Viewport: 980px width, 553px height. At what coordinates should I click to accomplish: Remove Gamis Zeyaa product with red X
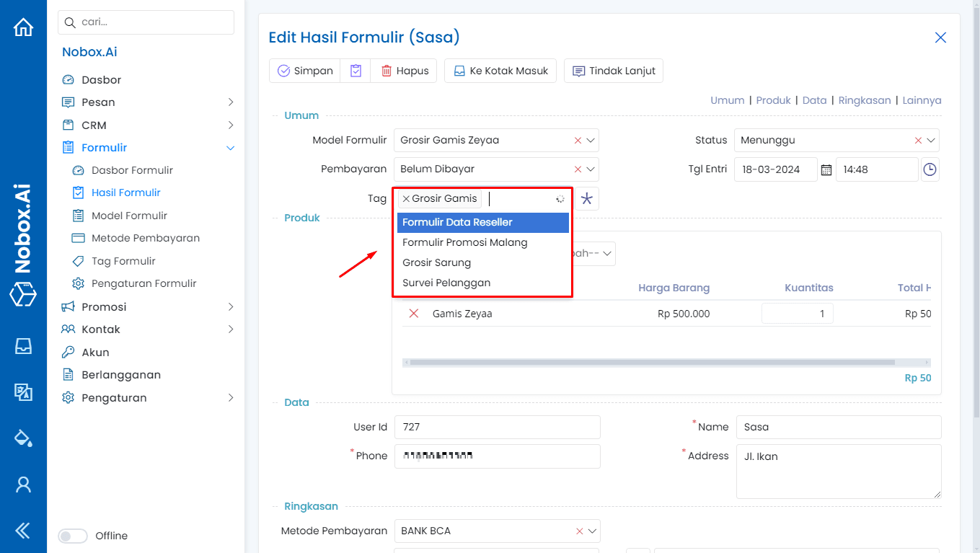[x=414, y=314]
